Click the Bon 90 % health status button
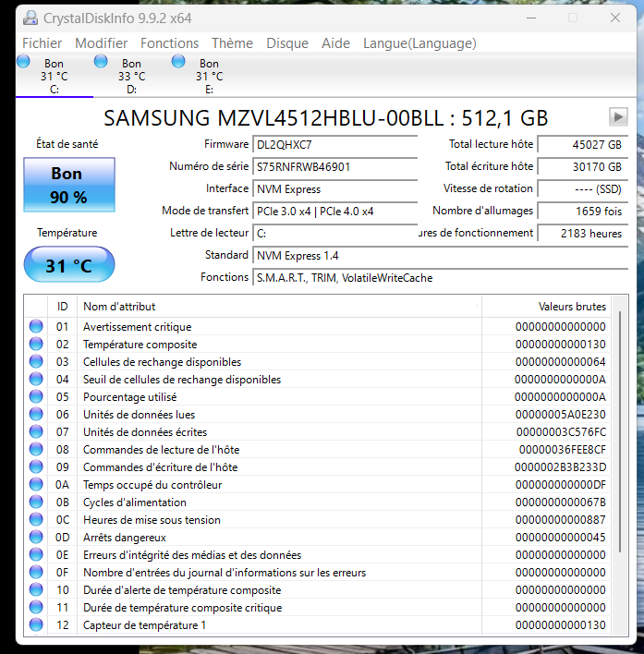 pos(69,185)
